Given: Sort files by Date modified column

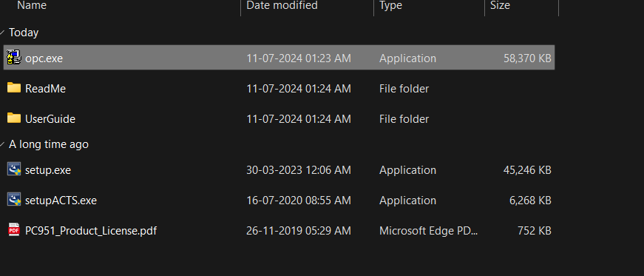Looking at the screenshot, I should click(282, 5).
